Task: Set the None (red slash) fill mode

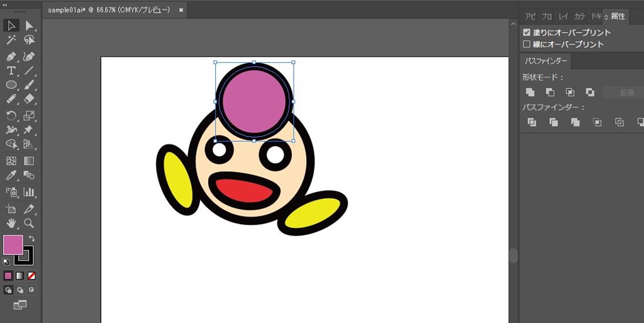Action: [x=31, y=276]
